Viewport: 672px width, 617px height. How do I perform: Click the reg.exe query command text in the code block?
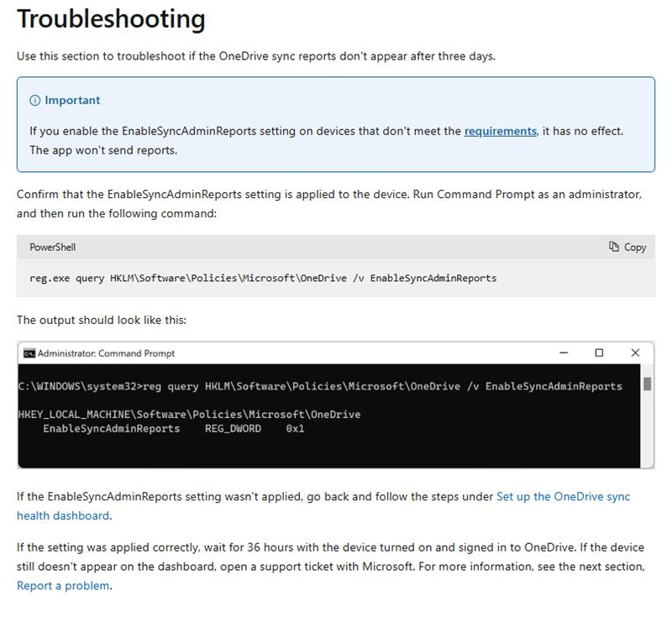click(x=263, y=279)
